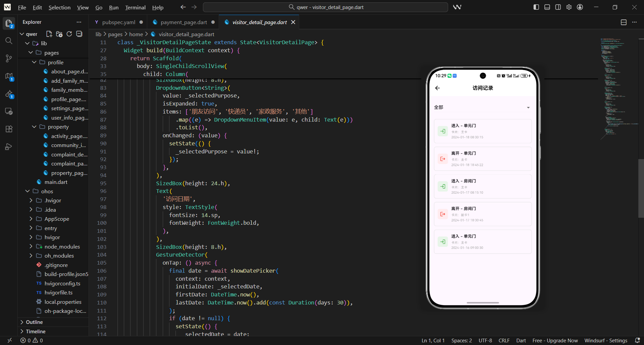Open the File menu
The height and width of the screenshot is (345, 644).
22,7
